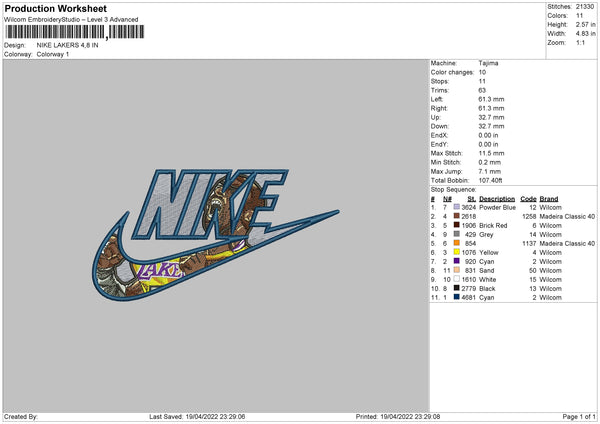Click the 'White' description text
The height and width of the screenshot is (424, 600).
(x=488, y=279)
